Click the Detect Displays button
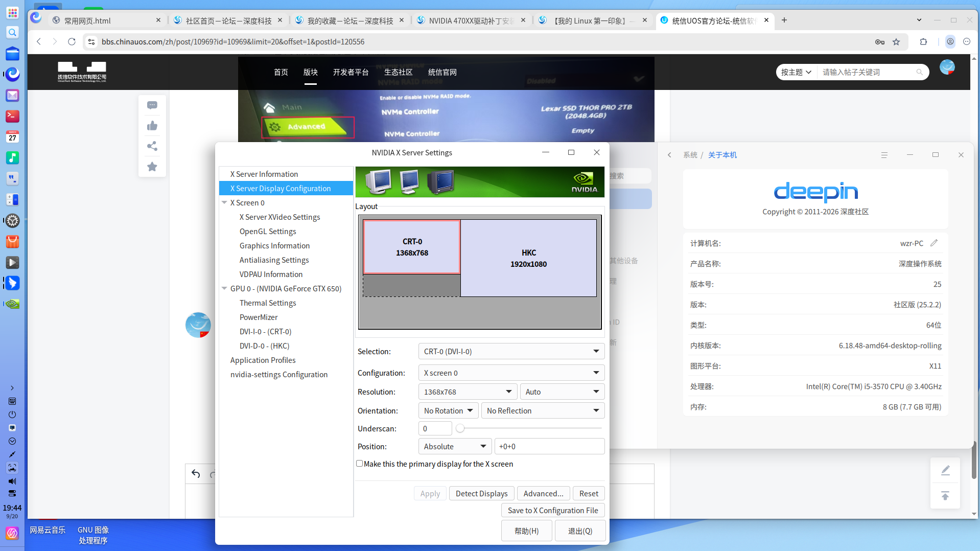This screenshot has width=980, height=551. coord(482,494)
